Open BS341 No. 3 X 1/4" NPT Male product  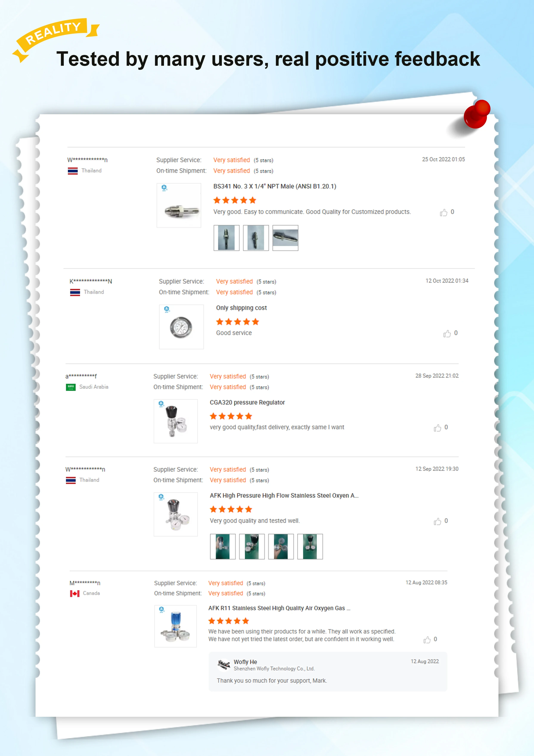(x=275, y=186)
